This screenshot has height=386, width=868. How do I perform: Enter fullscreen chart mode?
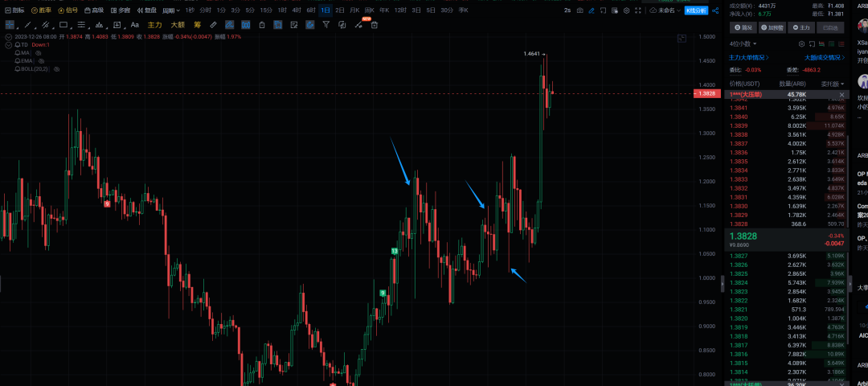pyautogui.click(x=638, y=10)
